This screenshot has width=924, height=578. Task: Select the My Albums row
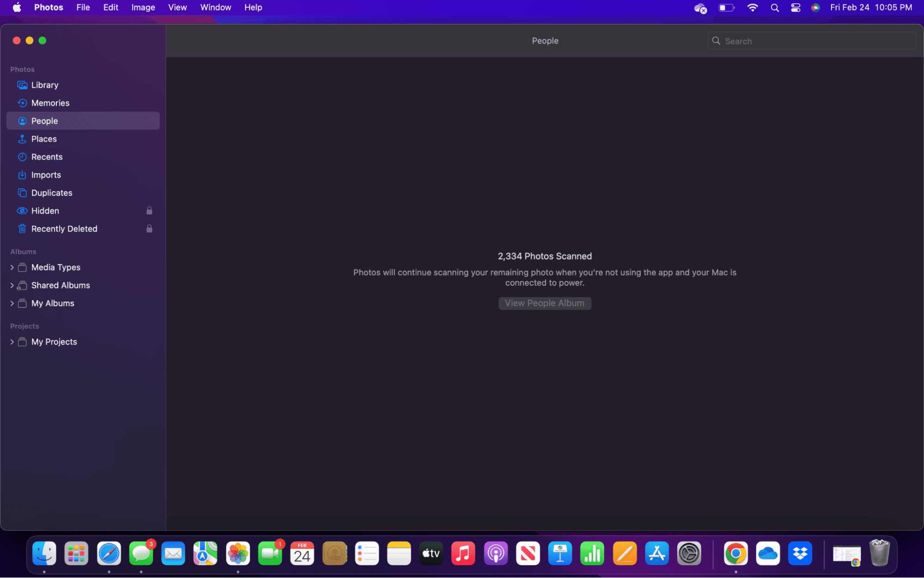tap(83, 304)
